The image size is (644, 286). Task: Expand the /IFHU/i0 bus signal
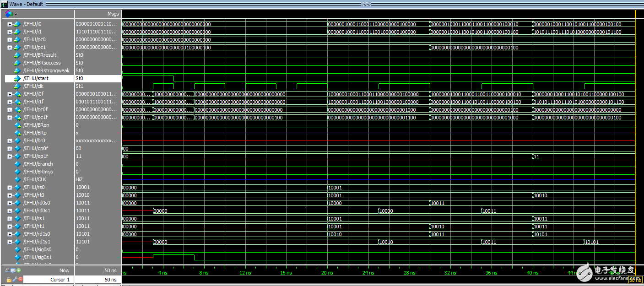tap(10, 24)
